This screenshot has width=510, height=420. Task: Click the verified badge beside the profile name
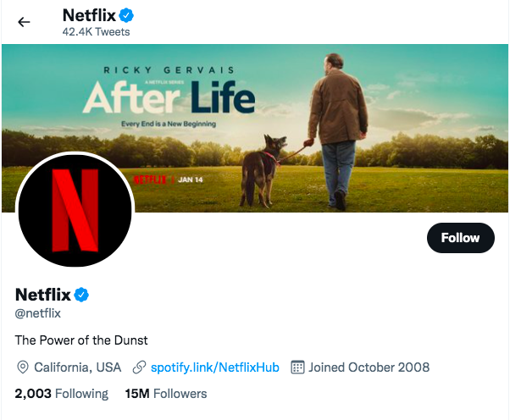(81, 295)
